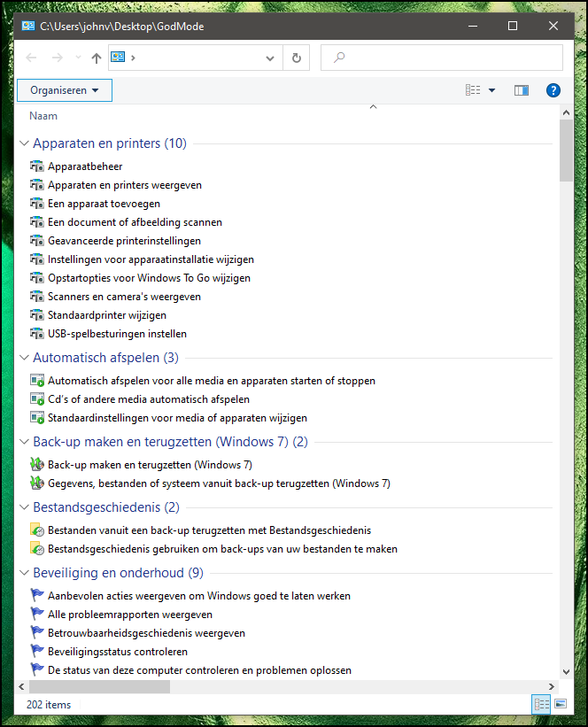The image size is (588, 727).
Task: Click the vertical scrollbar up arrow
Action: click(x=566, y=112)
